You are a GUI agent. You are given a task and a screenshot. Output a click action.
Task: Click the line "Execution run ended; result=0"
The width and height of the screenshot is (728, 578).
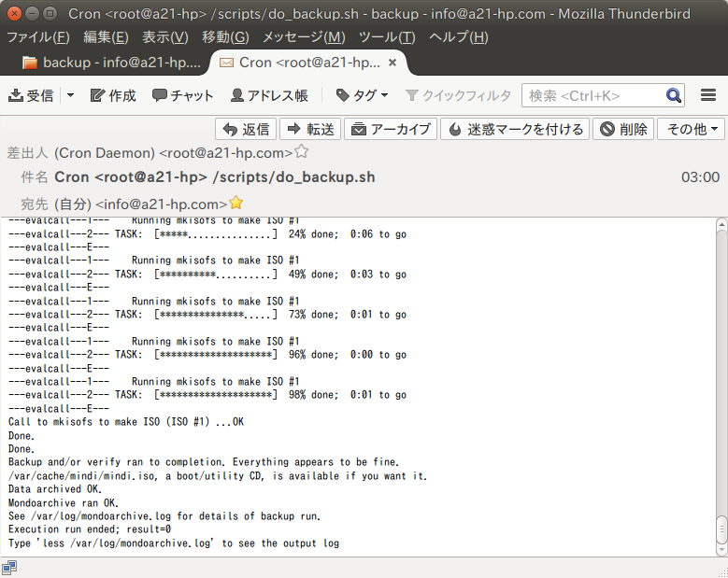(90, 529)
